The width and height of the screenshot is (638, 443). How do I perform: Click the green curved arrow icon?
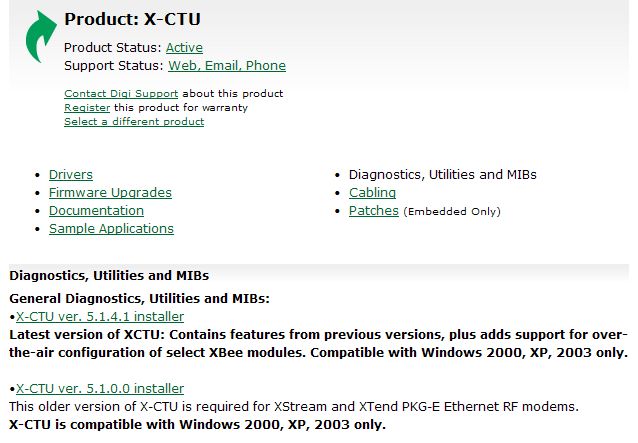41,37
